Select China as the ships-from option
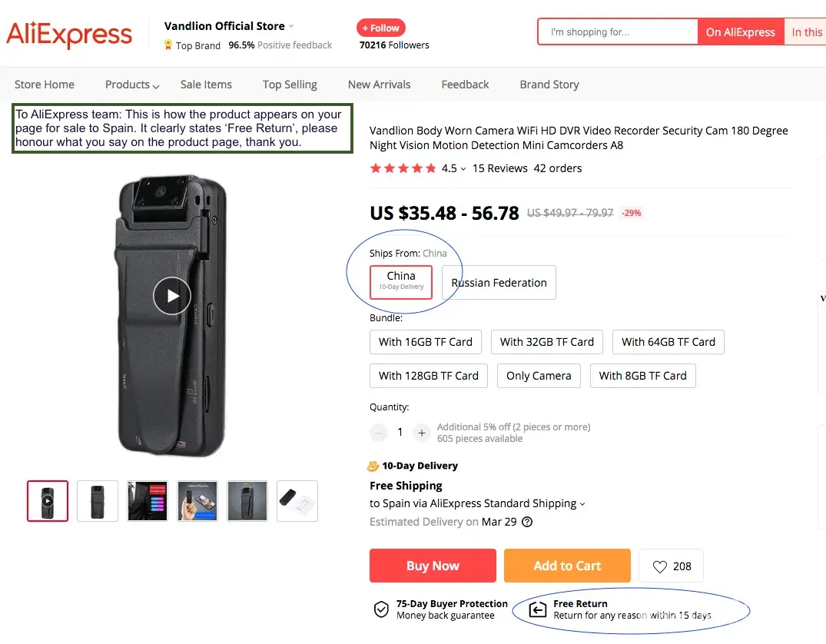Image resolution: width=826 pixels, height=644 pixels. click(401, 281)
